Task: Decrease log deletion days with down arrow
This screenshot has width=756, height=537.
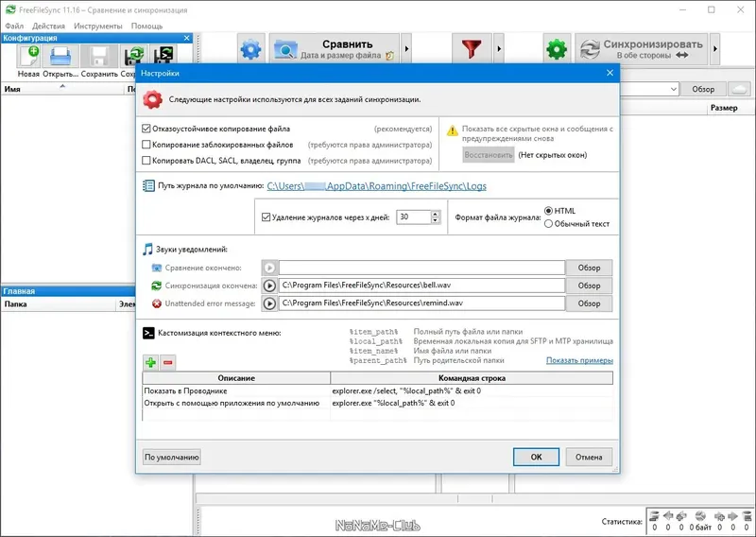Action: [436, 220]
